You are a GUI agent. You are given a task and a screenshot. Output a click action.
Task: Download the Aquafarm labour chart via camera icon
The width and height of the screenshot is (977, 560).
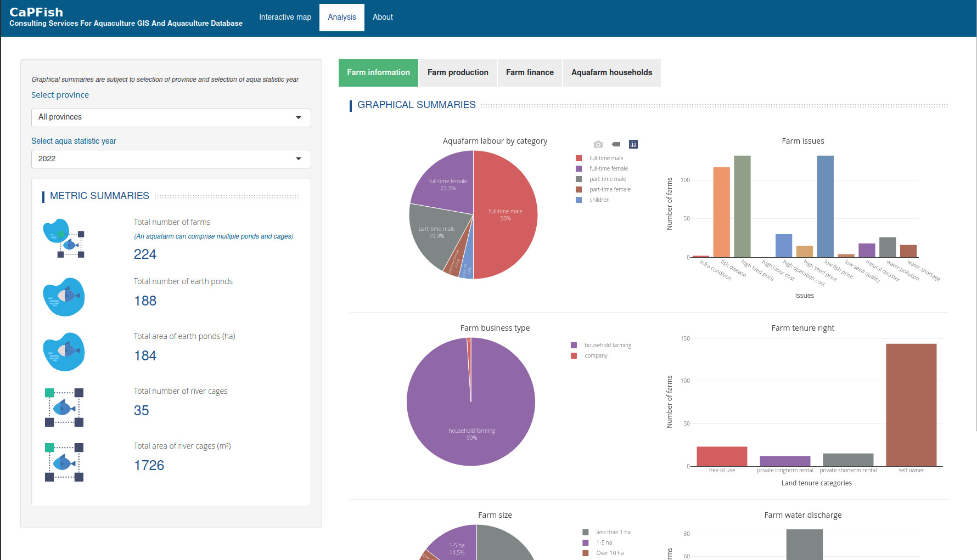click(598, 144)
